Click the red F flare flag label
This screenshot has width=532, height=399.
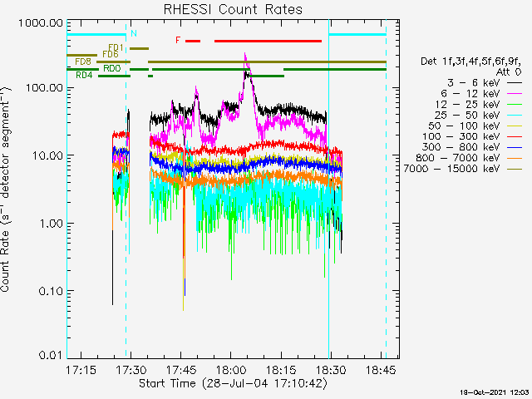pos(178,41)
